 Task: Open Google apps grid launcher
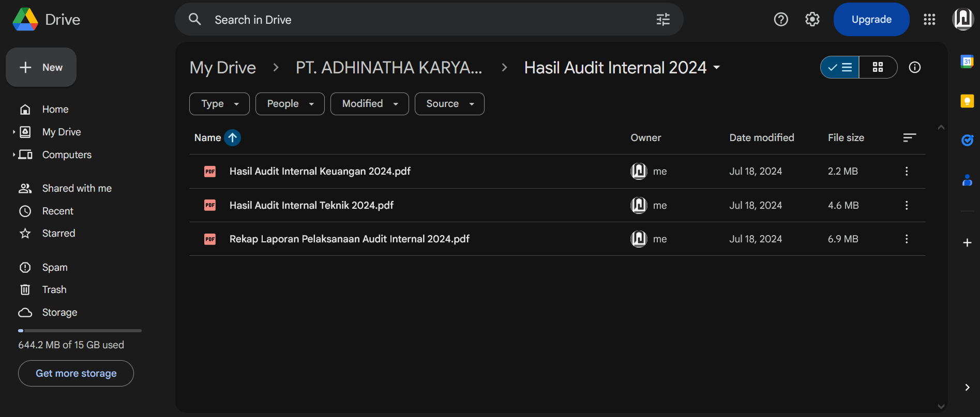[x=929, y=20]
